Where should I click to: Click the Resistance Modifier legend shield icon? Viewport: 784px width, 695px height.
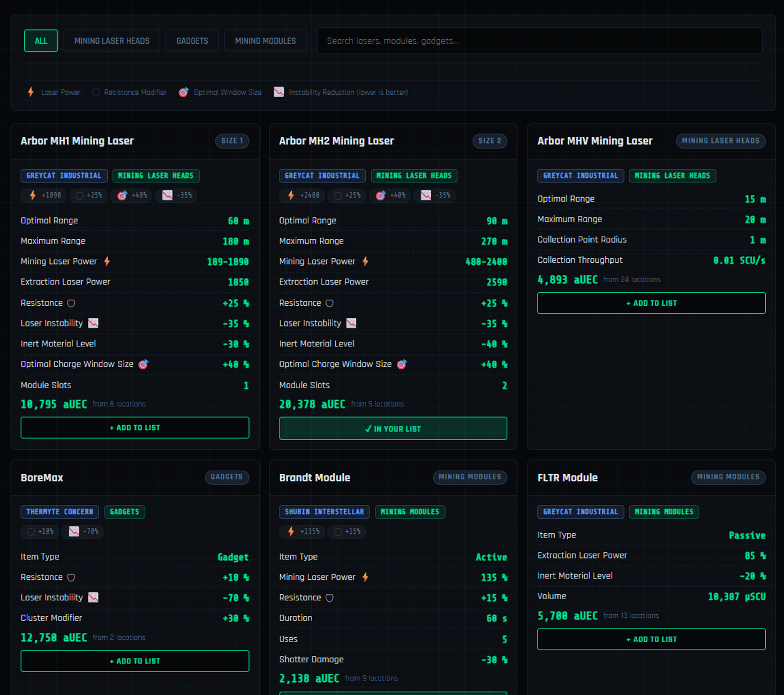point(96,92)
